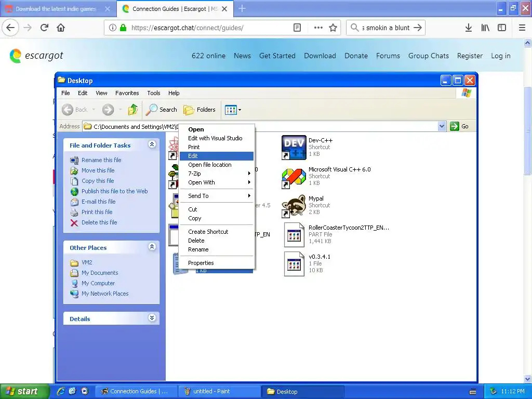This screenshot has height=399, width=532.
Task: Open My Network Places link
Action: point(99,294)
